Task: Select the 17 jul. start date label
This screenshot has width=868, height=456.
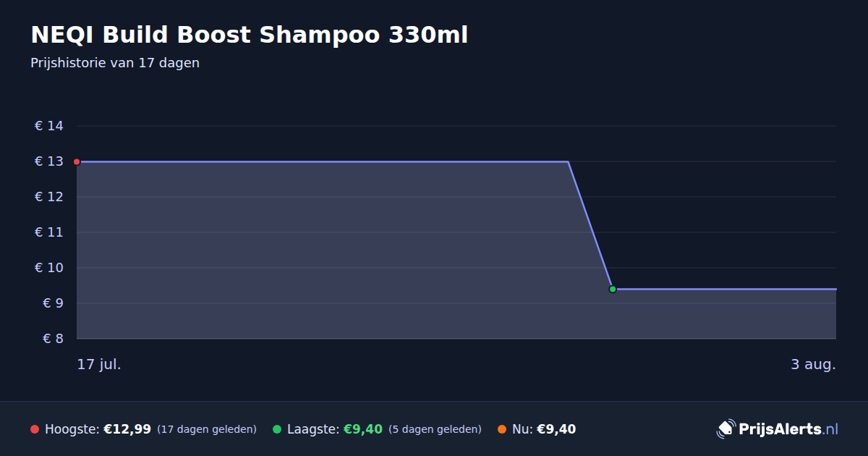Action: pos(99,364)
